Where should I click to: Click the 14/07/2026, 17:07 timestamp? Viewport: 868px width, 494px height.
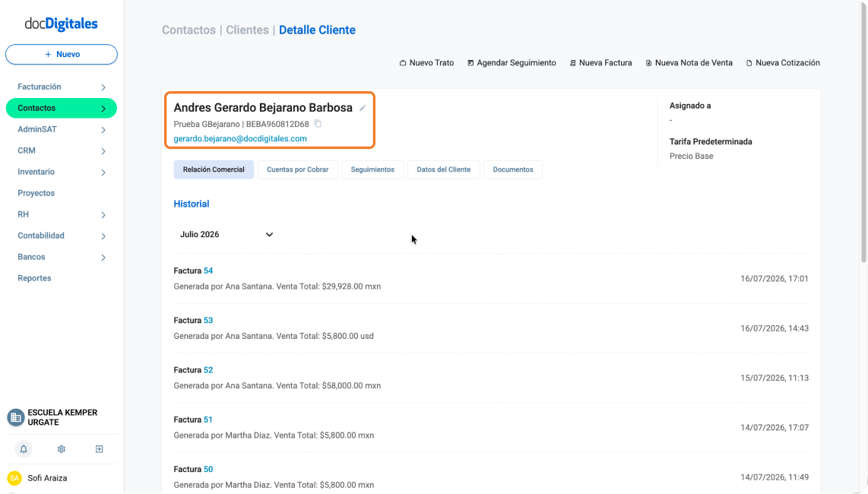tap(775, 428)
